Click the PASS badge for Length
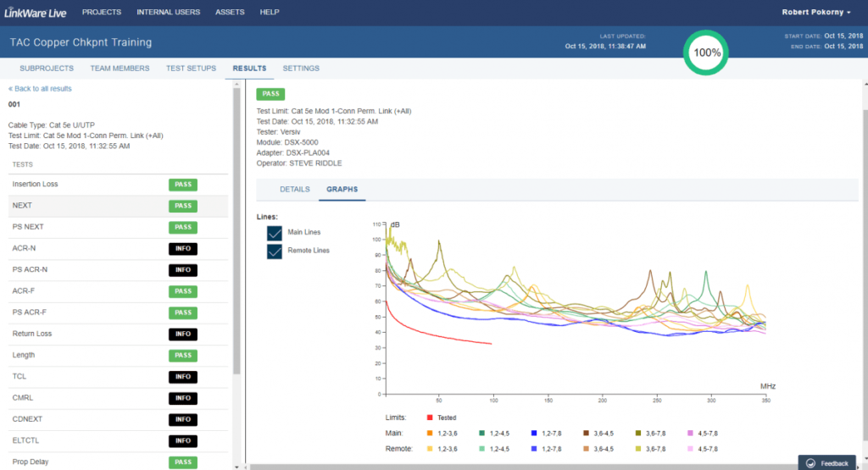 pos(183,356)
